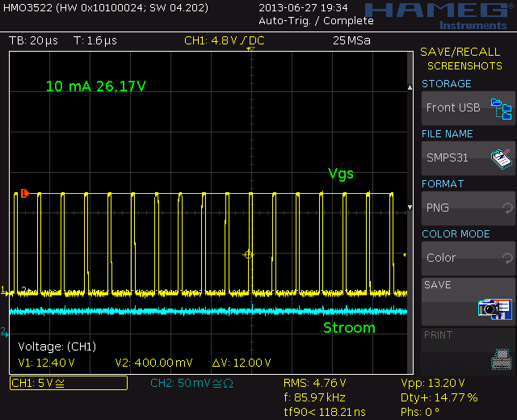Image resolution: width=517 pixels, height=420 pixels.
Task: Open the STORAGE Front USB selector
Action: click(467, 108)
